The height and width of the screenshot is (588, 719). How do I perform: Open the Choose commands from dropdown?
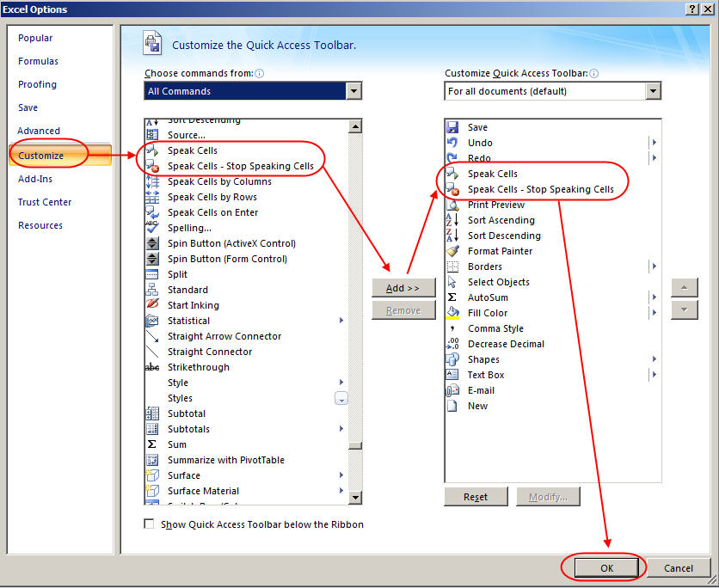353,90
